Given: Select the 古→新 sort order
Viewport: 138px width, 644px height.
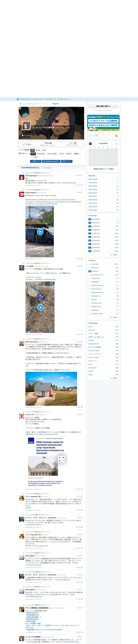Looking at the screenshot, I should pyautogui.click(x=44, y=150).
